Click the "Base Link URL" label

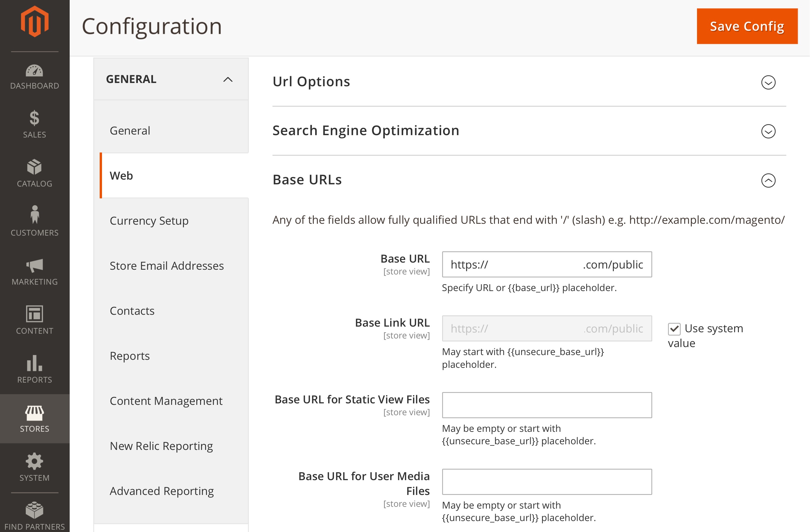pyautogui.click(x=392, y=322)
